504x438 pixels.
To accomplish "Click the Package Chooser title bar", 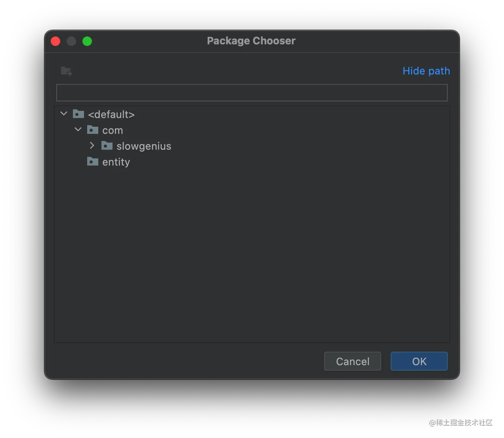I will pyautogui.click(x=251, y=41).
